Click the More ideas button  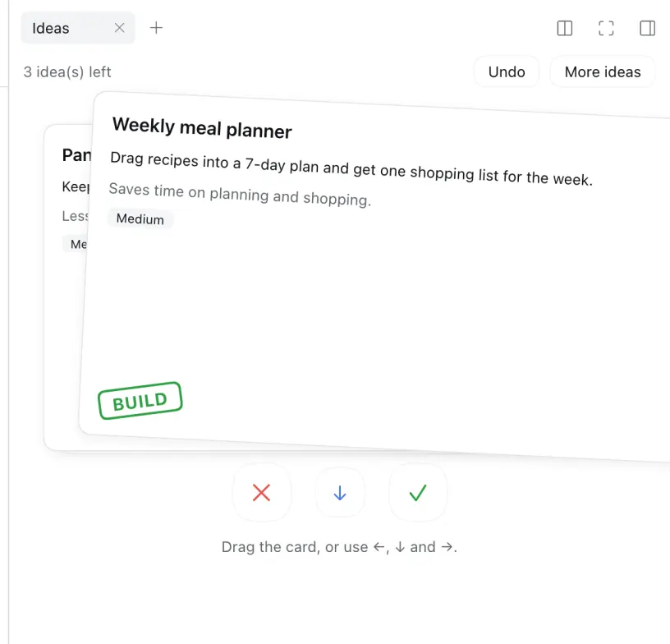(603, 71)
